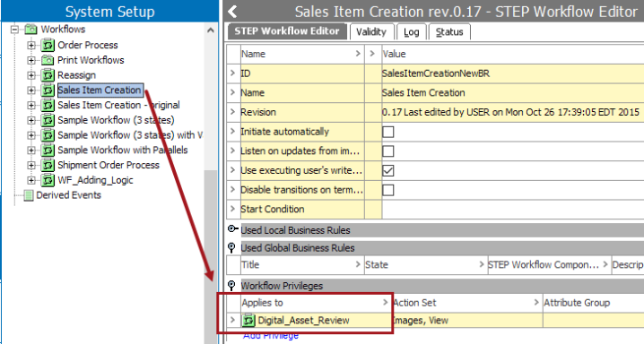644x344 pixels.
Task: Switch to the Validity tab
Action: pos(371,32)
